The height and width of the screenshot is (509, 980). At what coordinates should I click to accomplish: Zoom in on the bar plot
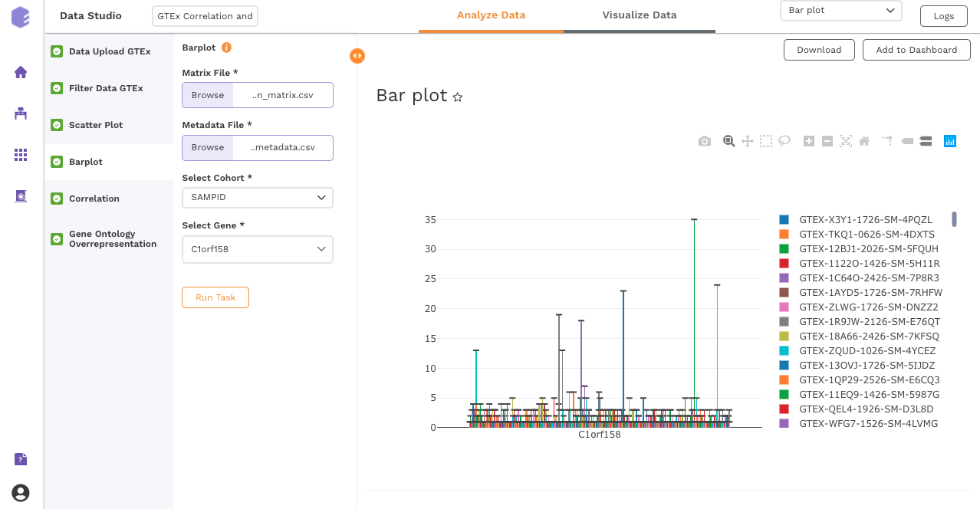click(808, 141)
